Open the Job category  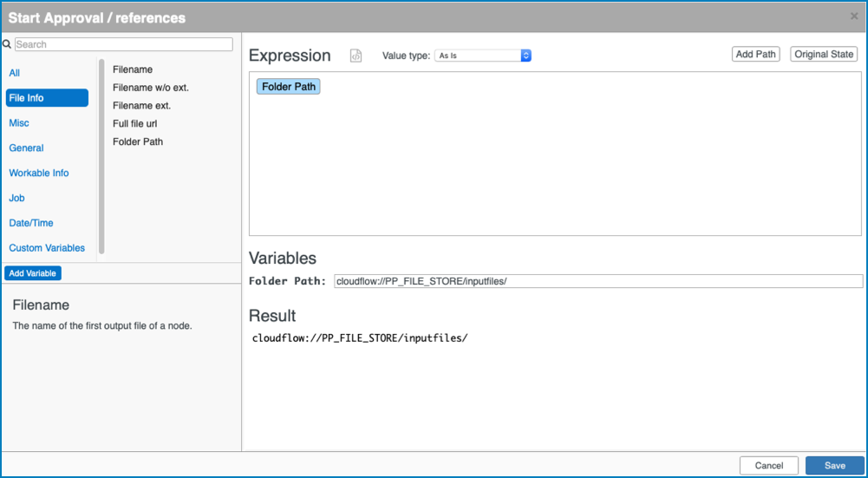pos(16,198)
